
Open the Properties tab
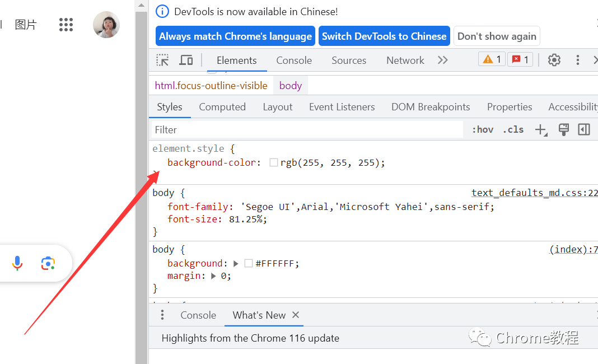[x=510, y=107]
